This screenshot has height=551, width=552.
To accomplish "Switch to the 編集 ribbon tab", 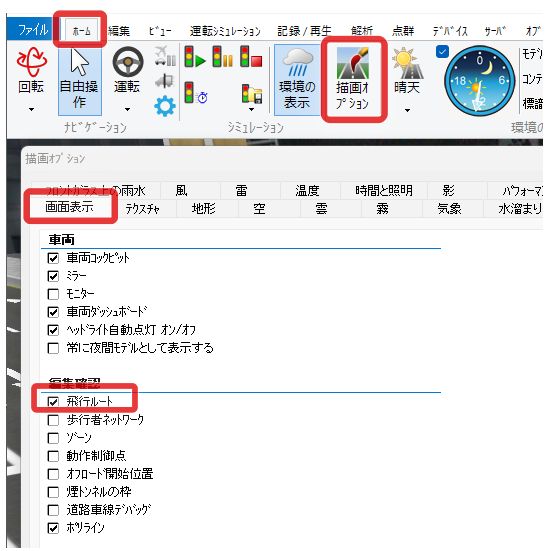I will [x=119, y=31].
